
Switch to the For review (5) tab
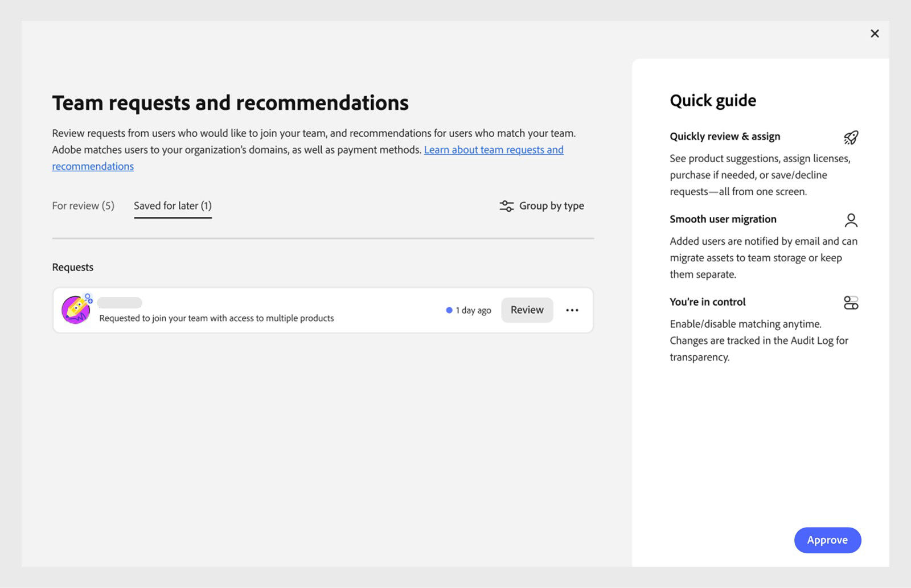[83, 206]
